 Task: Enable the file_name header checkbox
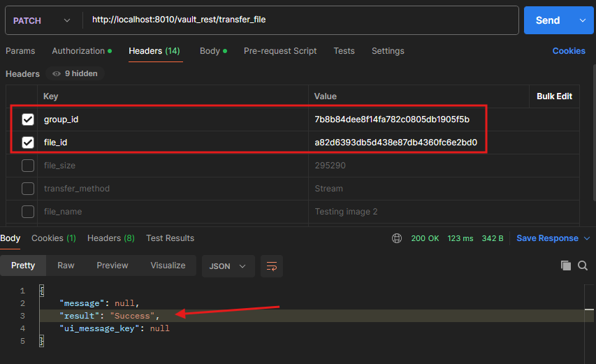(x=28, y=212)
